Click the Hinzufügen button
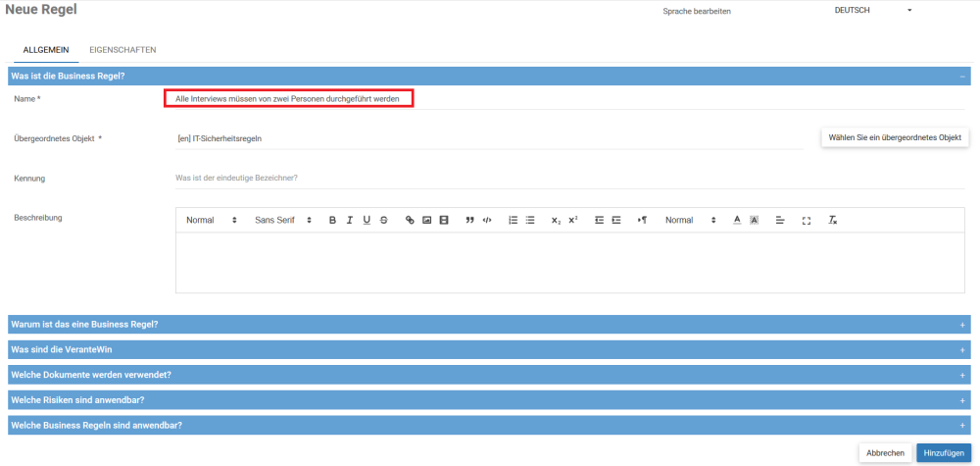This screenshot has height=466, width=980. pos(944,453)
